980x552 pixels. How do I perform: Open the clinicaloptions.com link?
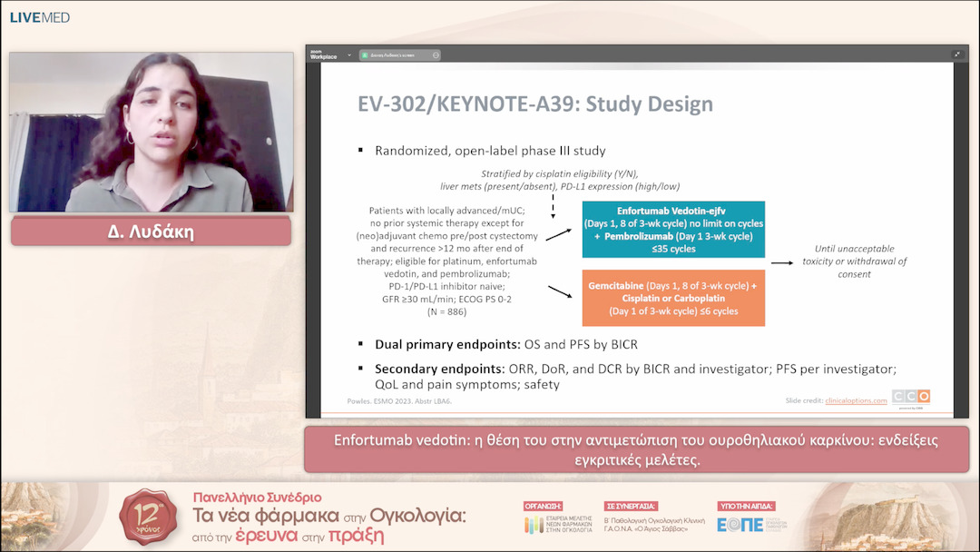click(x=856, y=400)
